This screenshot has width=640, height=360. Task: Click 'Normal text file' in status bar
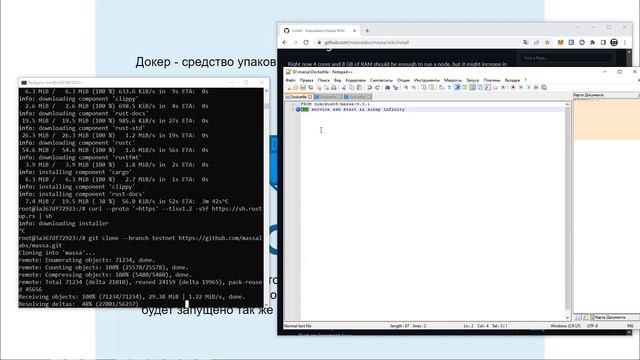[x=298, y=326]
